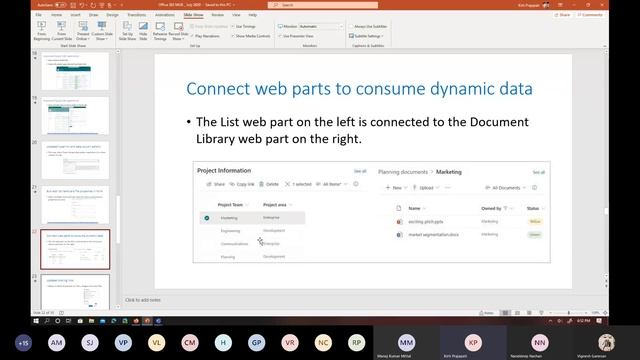This screenshot has height=360, width=640.
Task: Click in the Search box
Action: click(323, 5)
